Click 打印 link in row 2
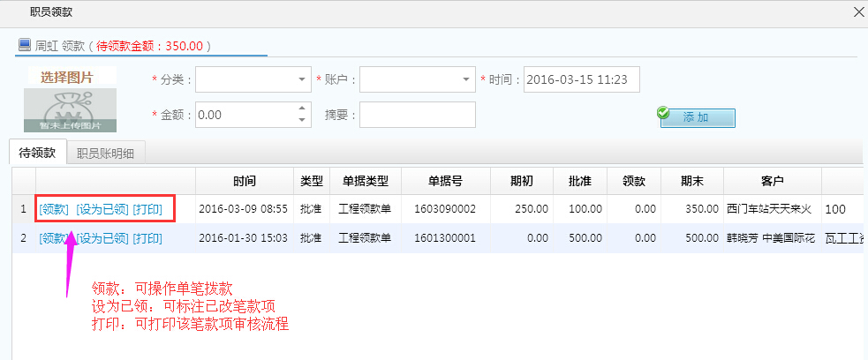The image size is (868, 360). pos(147,238)
